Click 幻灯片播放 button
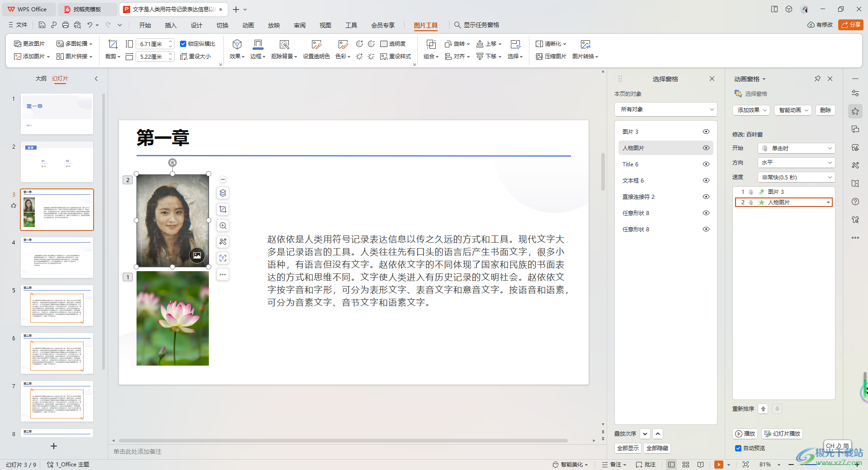The height and width of the screenshot is (470, 868). (782, 434)
